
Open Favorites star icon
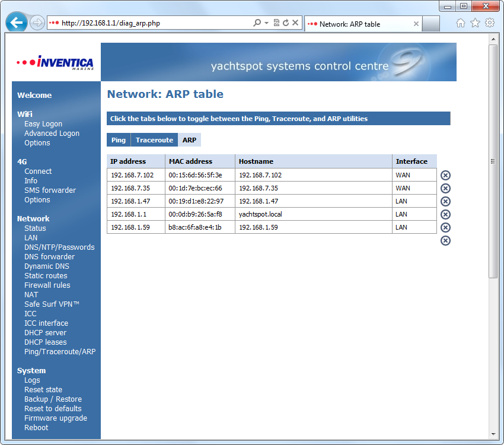475,23
